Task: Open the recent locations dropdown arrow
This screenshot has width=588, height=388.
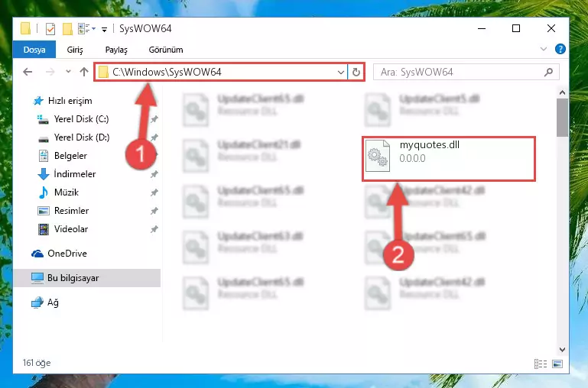Action: 68,71
